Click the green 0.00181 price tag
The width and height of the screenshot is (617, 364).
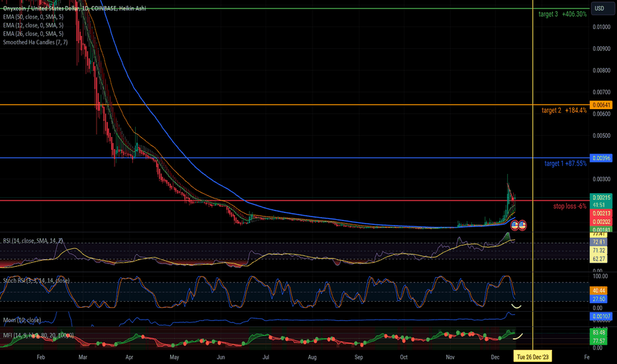[x=601, y=230]
